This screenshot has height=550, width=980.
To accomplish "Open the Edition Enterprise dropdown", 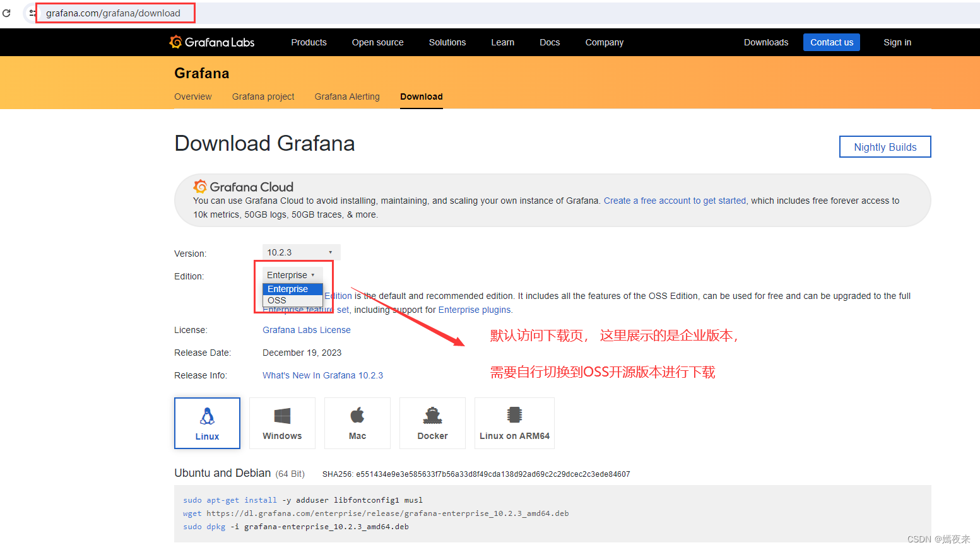I will [293, 275].
